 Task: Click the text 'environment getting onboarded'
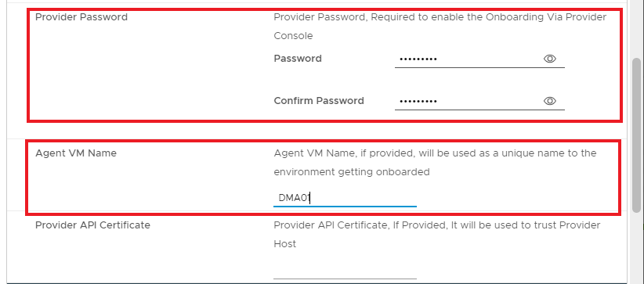click(352, 172)
